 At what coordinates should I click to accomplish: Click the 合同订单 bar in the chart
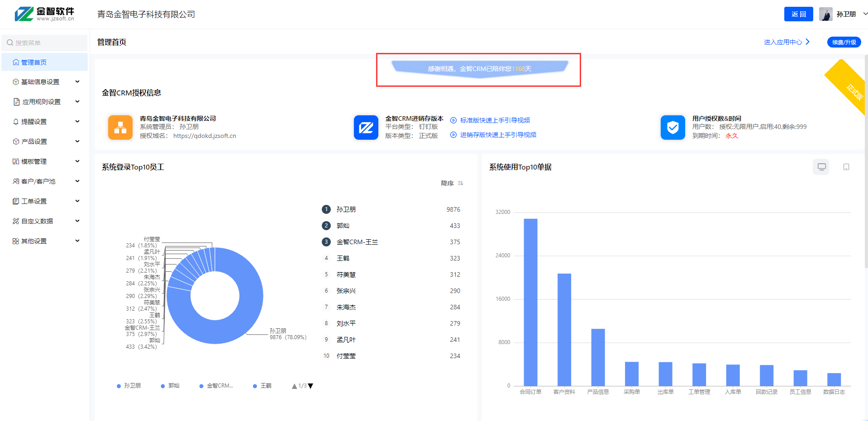coord(530,302)
